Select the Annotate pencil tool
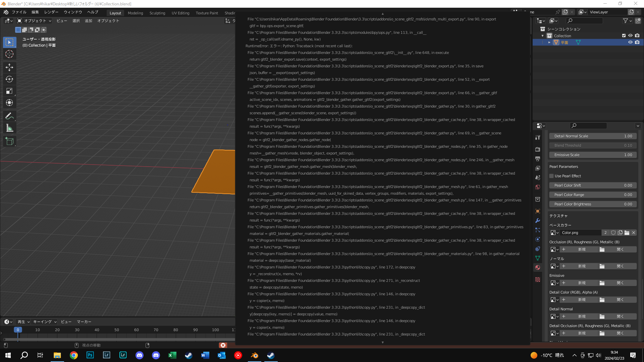 (x=9, y=116)
